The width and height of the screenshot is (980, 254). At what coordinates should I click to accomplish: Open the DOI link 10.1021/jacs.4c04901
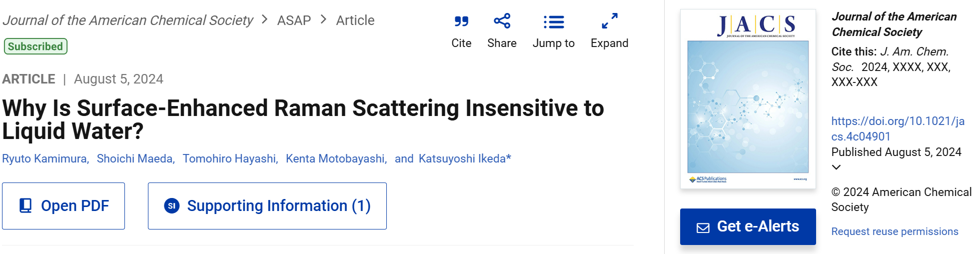[898, 128]
